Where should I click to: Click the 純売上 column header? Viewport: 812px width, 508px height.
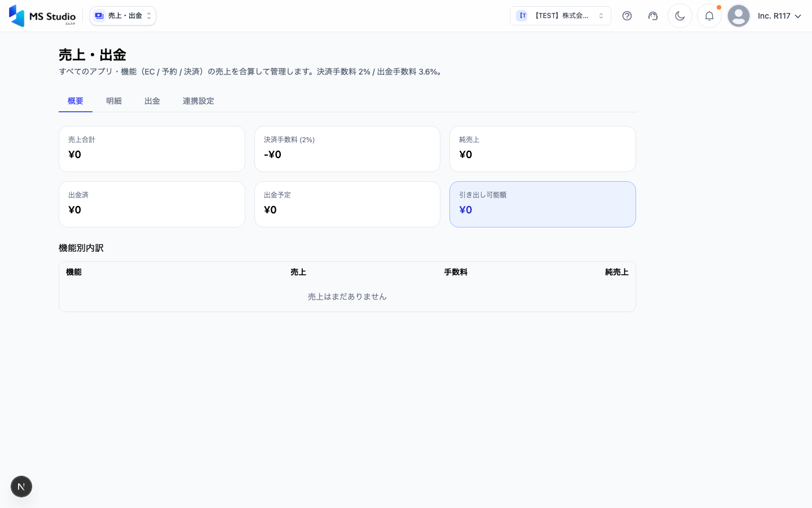617,272
